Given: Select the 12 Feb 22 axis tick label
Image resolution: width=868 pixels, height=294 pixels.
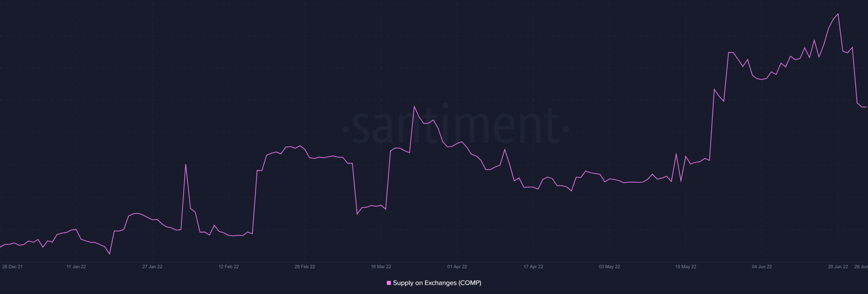Looking at the screenshot, I should tap(228, 267).
